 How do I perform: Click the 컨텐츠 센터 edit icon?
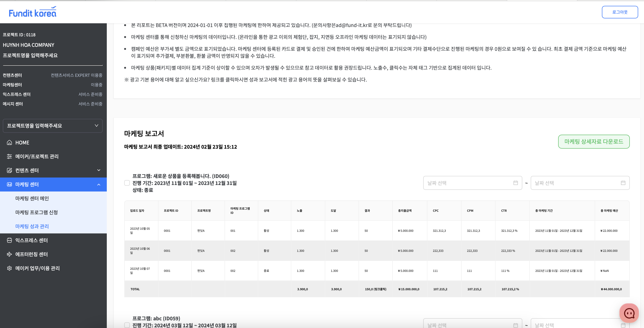click(x=9, y=171)
